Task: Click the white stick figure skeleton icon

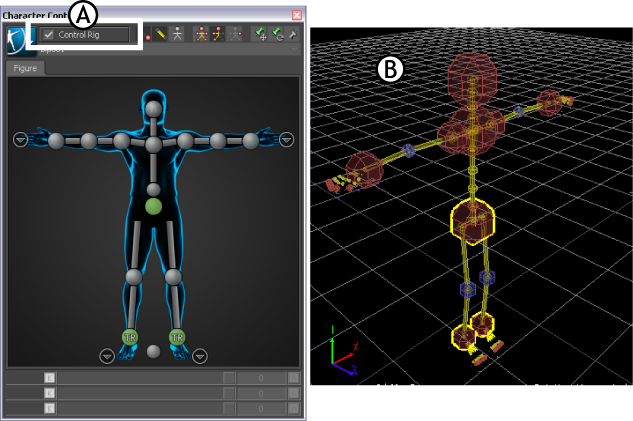Action: 177,34
